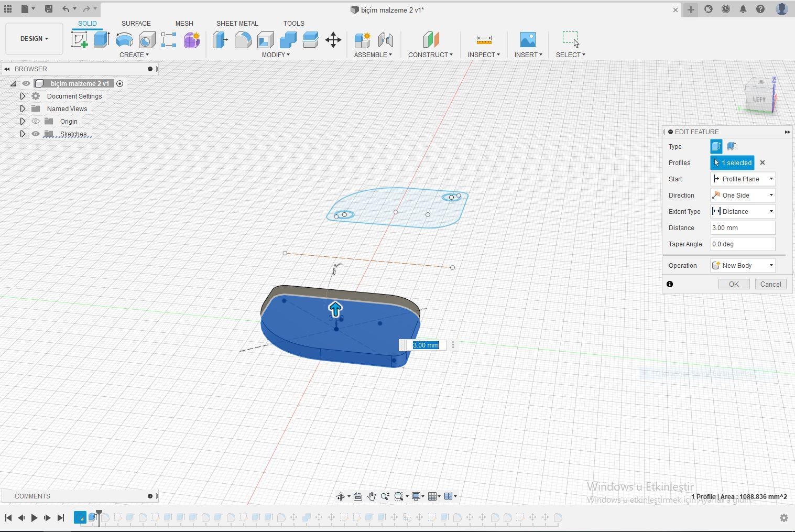Undo the last action
The height and width of the screenshot is (532, 795).
66,9
